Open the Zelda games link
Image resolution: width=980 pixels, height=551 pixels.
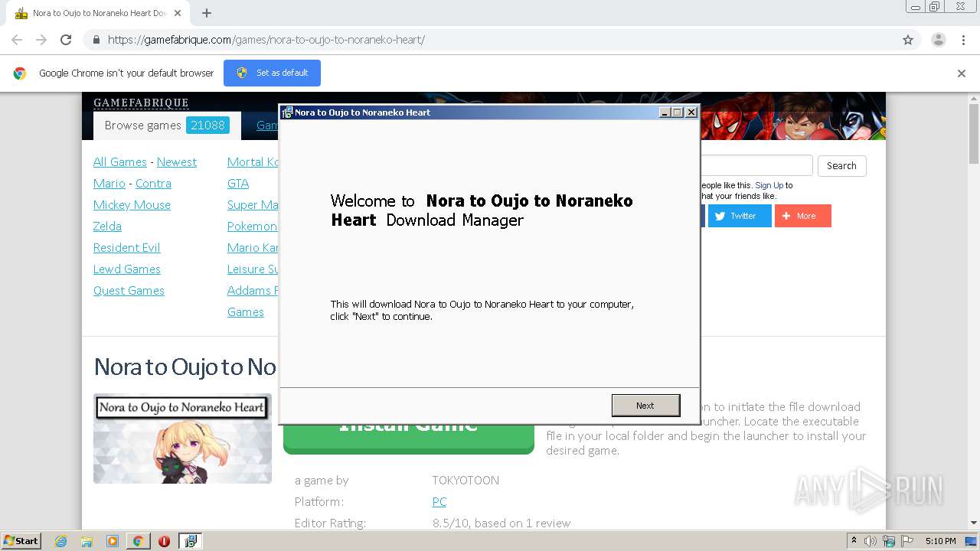coord(107,227)
